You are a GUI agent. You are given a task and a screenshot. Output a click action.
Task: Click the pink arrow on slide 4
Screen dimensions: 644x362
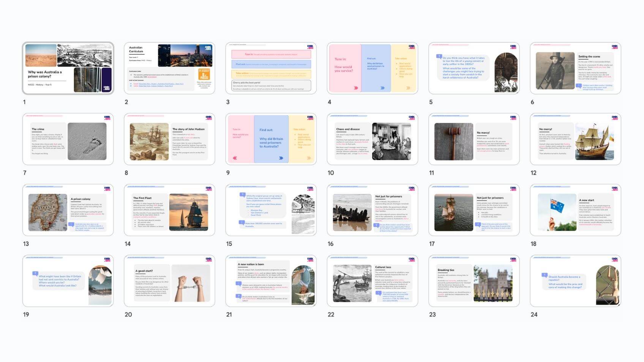(x=356, y=88)
